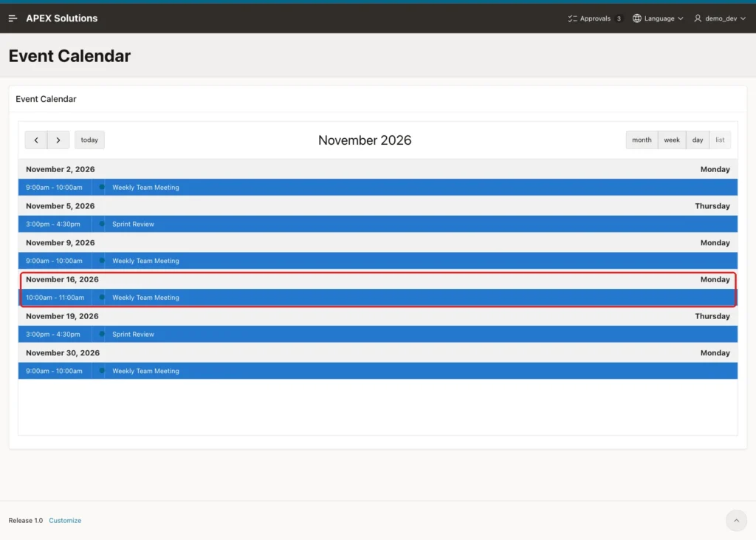756x540 pixels.
Task: Click the Monday label for November 30
Action: pos(715,353)
